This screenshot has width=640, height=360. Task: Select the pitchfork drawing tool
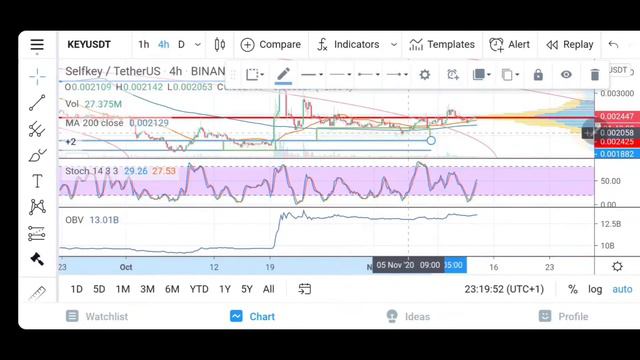(x=37, y=129)
